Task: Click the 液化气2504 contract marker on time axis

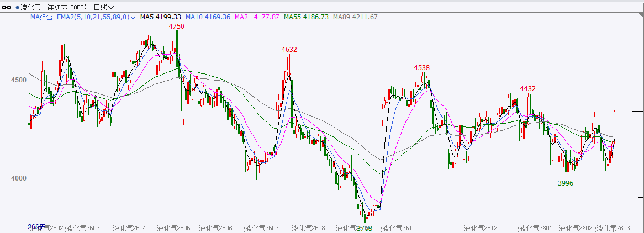Action: point(129,228)
